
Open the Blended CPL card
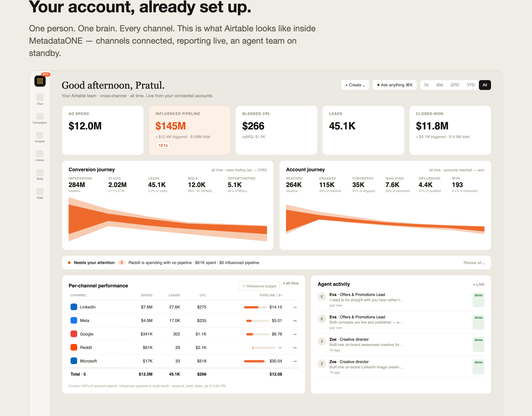pyautogui.click(x=276, y=130)
